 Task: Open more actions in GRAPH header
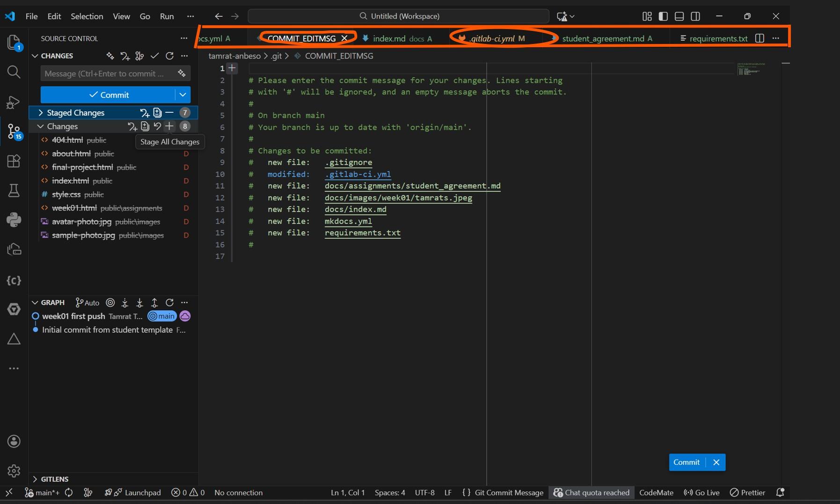point(184,302)
